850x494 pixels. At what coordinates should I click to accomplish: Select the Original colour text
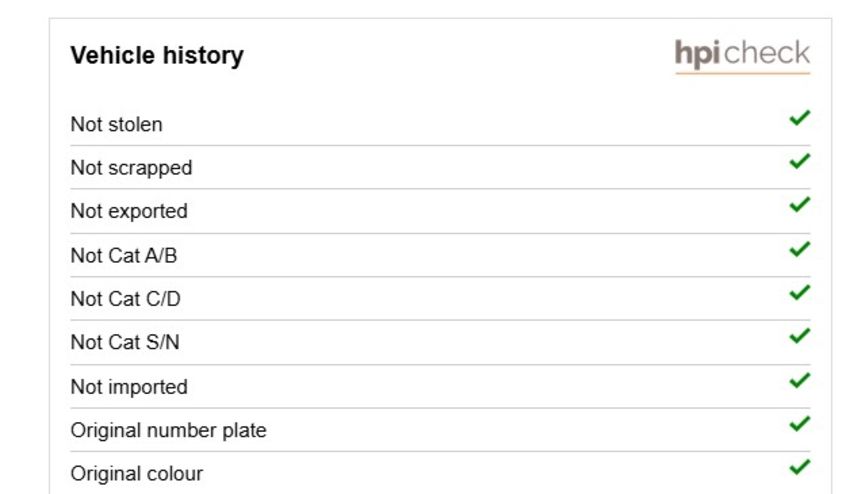pos(137,474)
